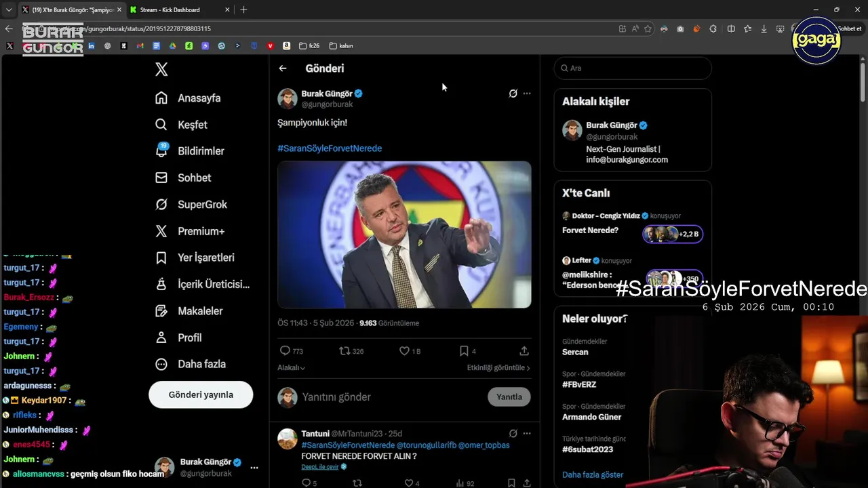Join Lefter live space
The width and height of the screenshot is (868, 488).
click(x=633, y=272)
